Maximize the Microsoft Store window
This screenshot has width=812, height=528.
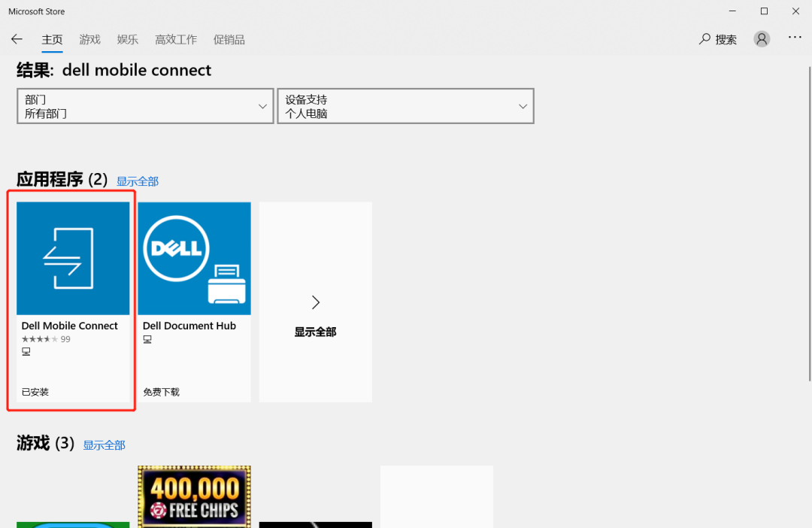tap(764, 11)
